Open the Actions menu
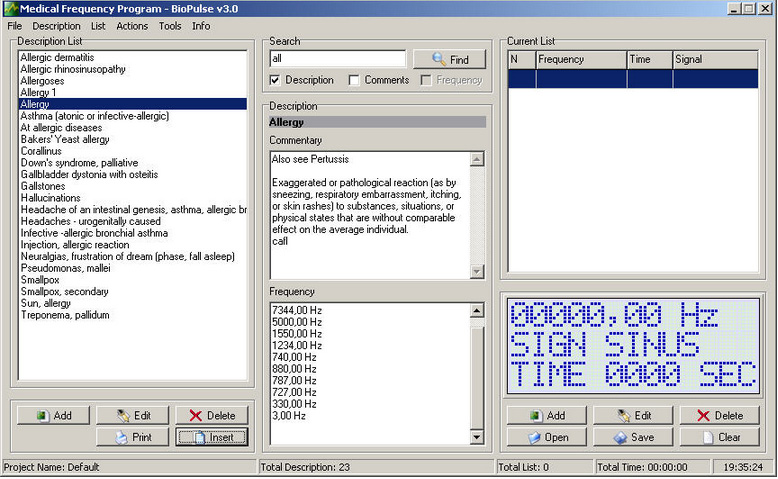 pos(131,26)
